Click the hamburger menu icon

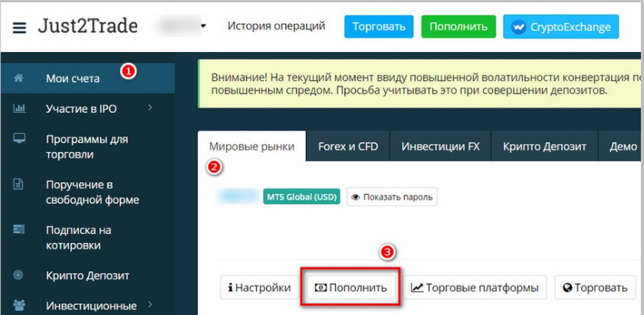pyautogui.click(x=19, y=27)
